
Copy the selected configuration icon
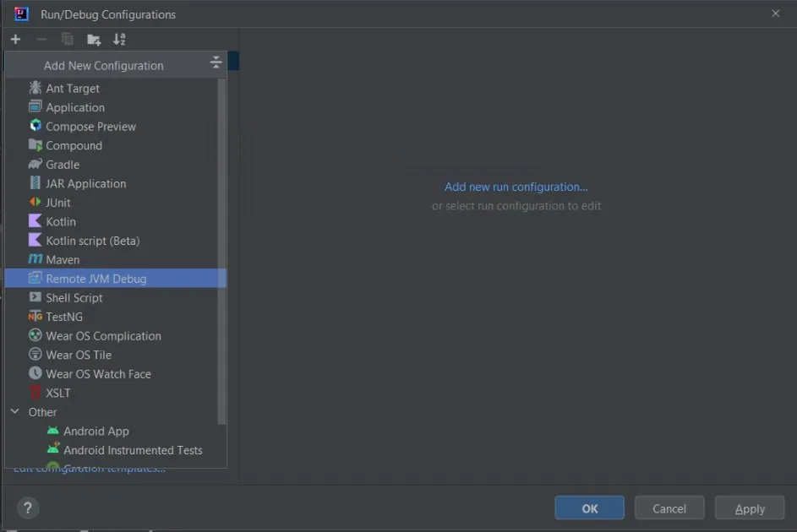pos(67,39)
